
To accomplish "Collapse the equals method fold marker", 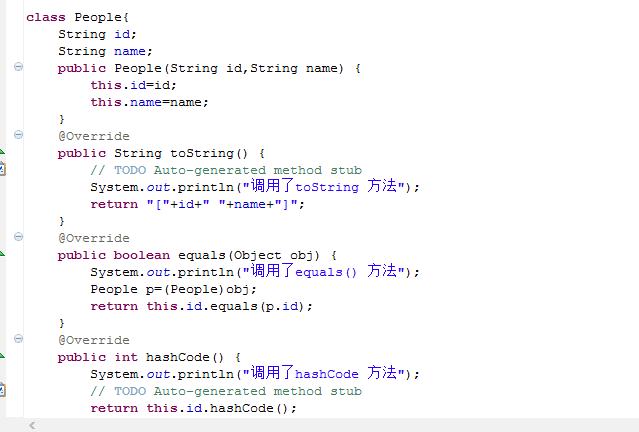I will tap(18, 236).
